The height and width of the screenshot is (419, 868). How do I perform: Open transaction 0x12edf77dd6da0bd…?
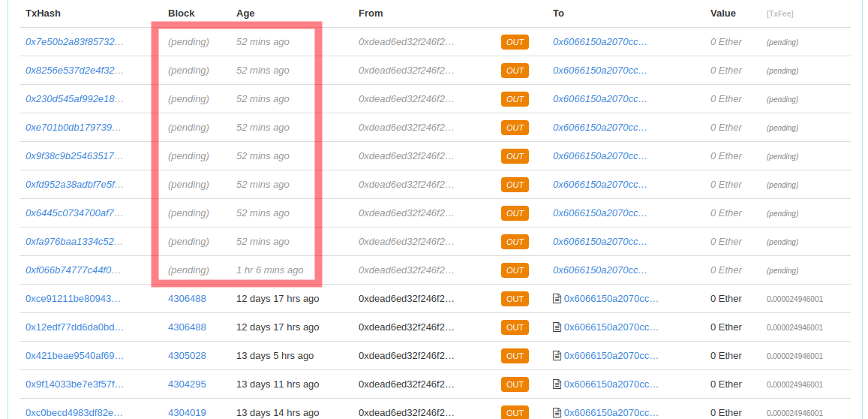coord(75,327)
